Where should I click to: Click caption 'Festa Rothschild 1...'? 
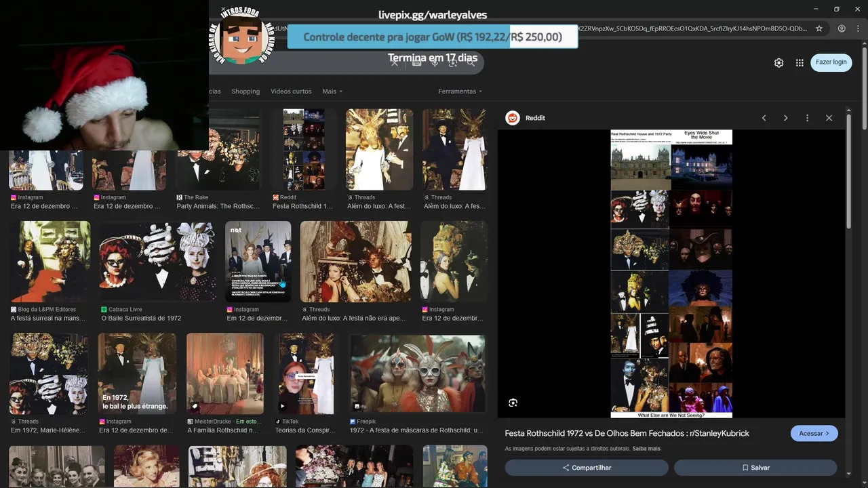302,207
